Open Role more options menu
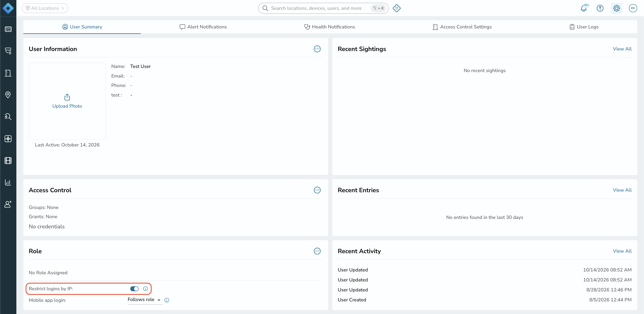 (x=317, y=251)
